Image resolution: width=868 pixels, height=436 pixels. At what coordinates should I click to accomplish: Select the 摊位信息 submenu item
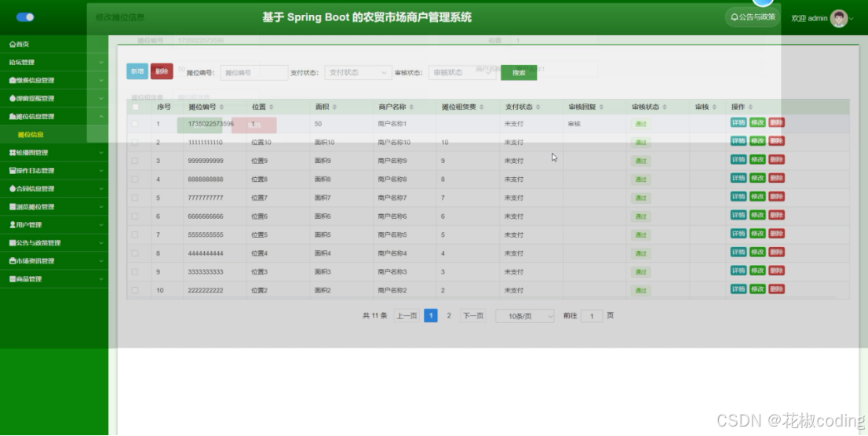[x=54, y=134]
